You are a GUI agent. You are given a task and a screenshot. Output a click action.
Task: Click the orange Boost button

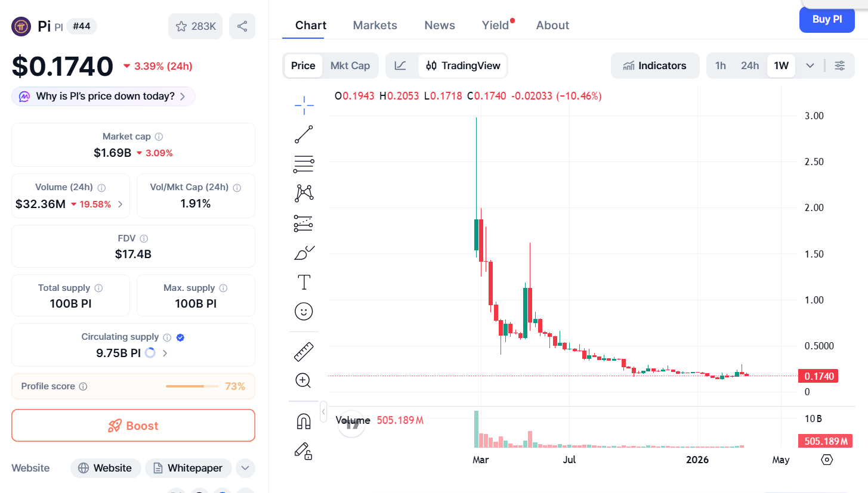(x=133, y=426)
